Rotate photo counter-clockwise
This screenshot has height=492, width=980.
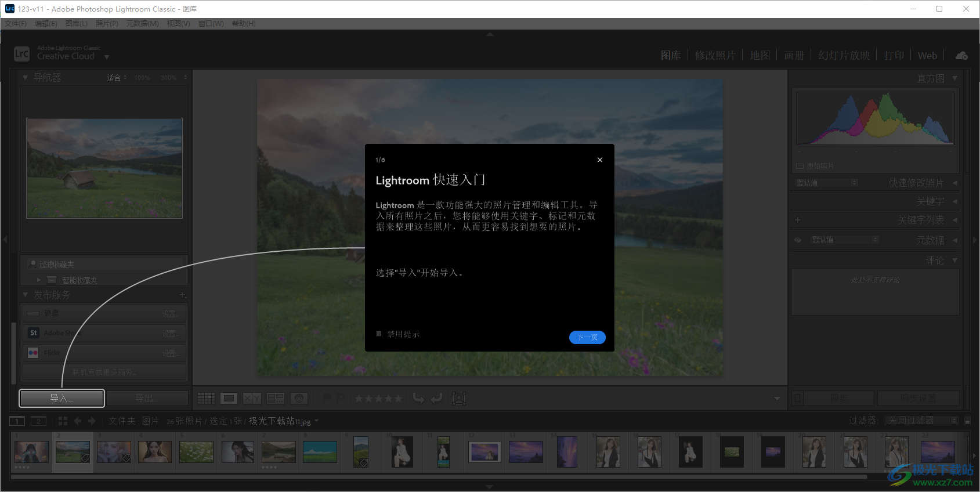418,398
